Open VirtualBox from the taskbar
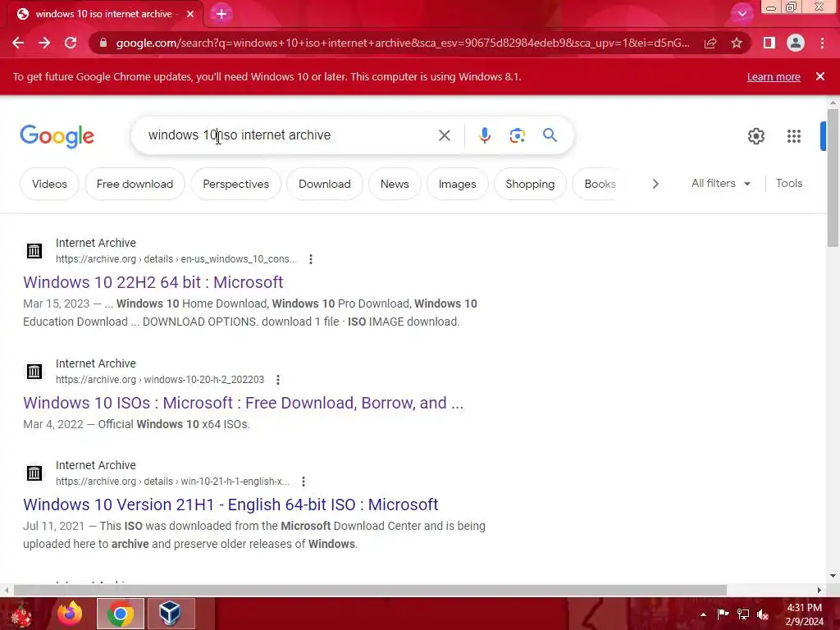This screenshot has width=840, height=630. pyautogui.click(x=171, y=614)
